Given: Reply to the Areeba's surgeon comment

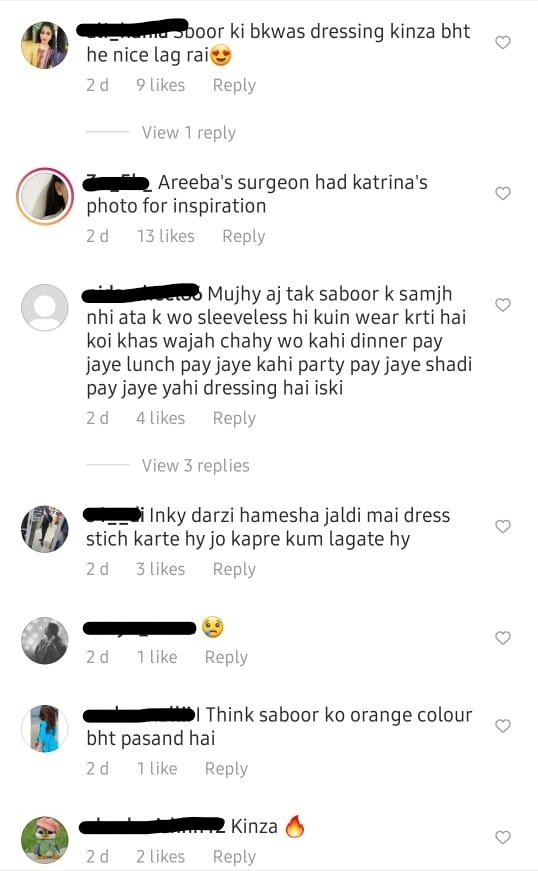Looking at the screenshot, I should 244,236.
